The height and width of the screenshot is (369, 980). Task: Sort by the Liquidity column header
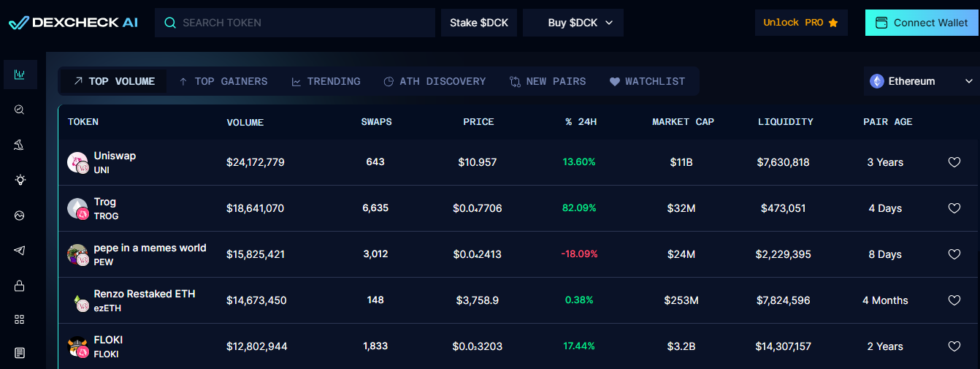point(785,122)
